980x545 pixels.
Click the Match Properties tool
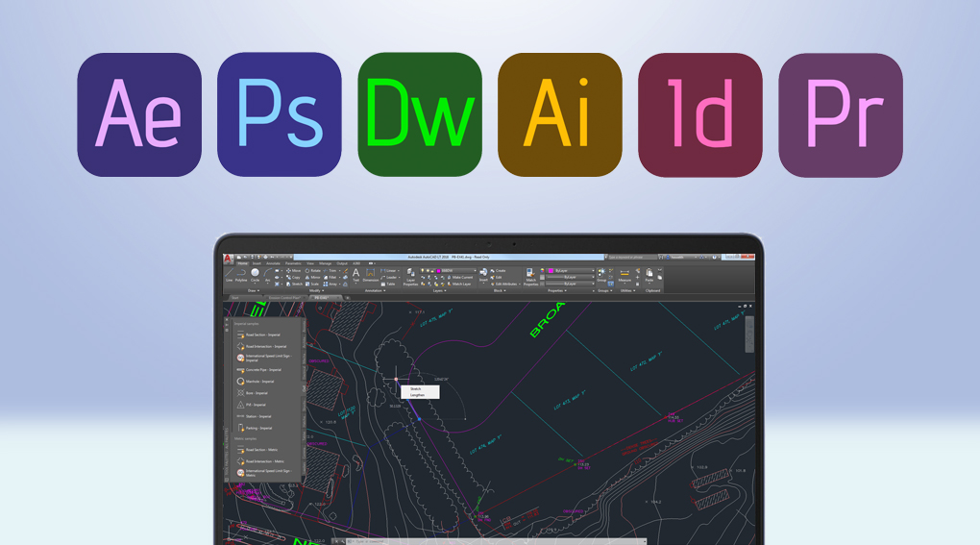tap(530, 277)
